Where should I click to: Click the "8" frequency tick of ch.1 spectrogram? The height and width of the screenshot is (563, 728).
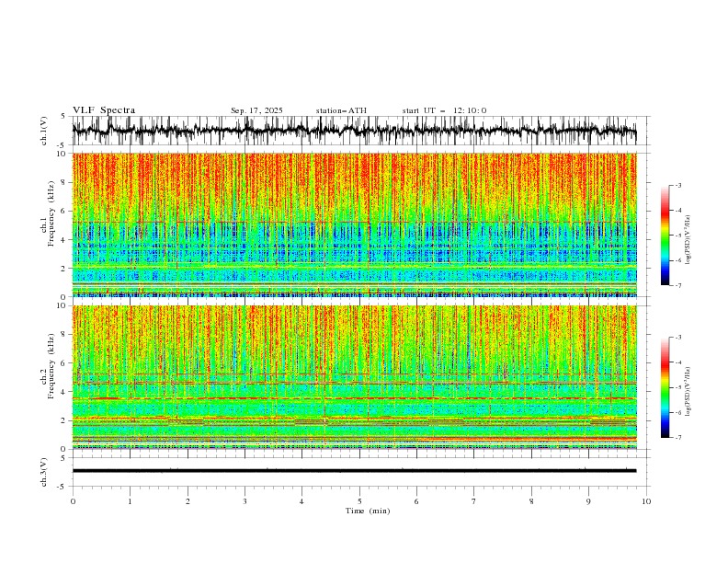[x=65, y=182]
